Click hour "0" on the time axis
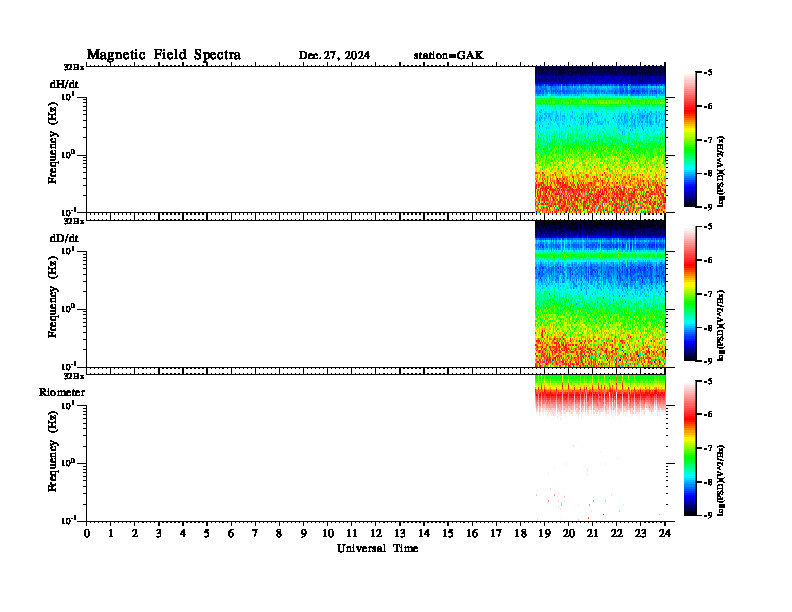Image resolution: width=792 pixels, height=612 pixels. 87,533
